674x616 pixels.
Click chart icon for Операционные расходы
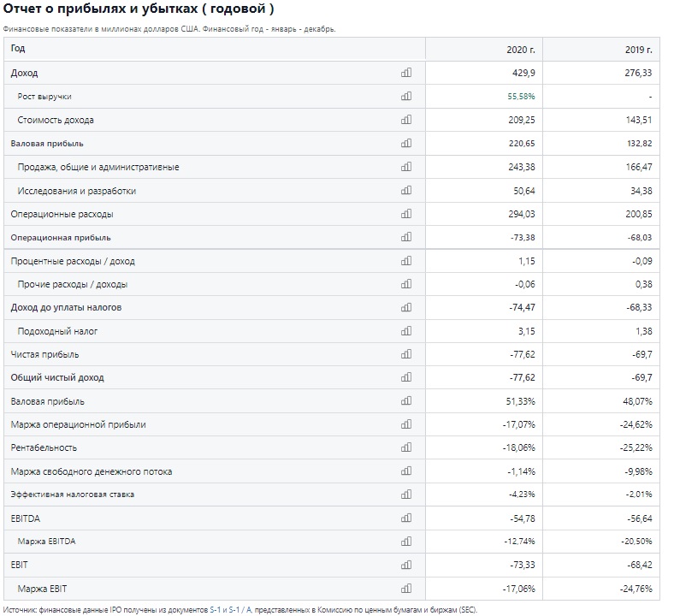pyautogui.click(x=405, y=214)
